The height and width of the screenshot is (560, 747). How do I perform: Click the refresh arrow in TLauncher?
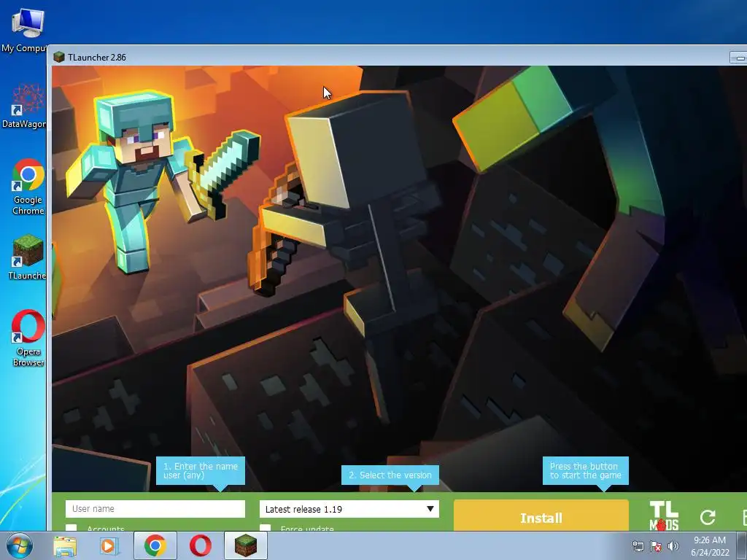pos(708,517)
